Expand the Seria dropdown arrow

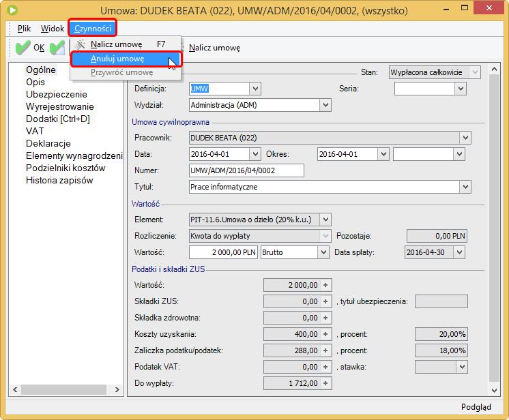pos(461,89)
